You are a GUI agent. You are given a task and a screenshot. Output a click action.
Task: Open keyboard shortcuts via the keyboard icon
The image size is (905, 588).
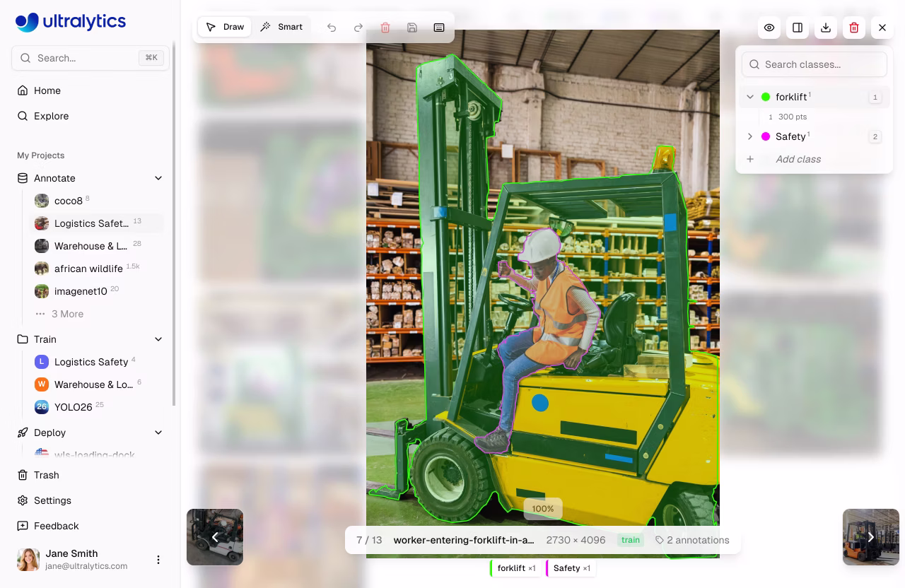coord(439,27)
